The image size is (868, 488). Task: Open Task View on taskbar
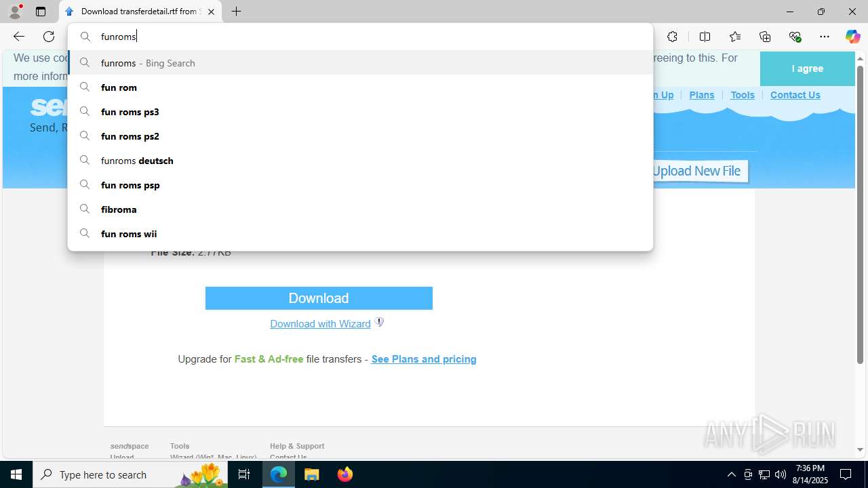pos(244,474)
